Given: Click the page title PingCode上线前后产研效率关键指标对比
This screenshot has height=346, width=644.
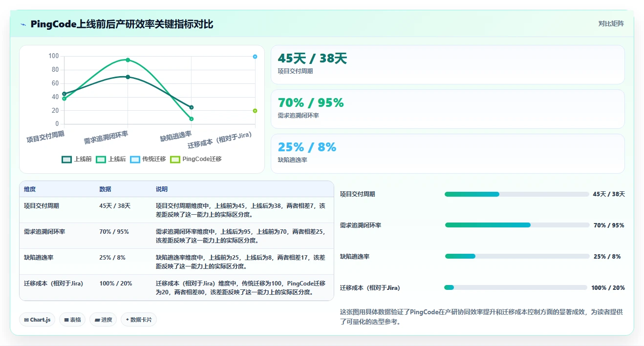Looking at the screenshot, I should point(122,24).
